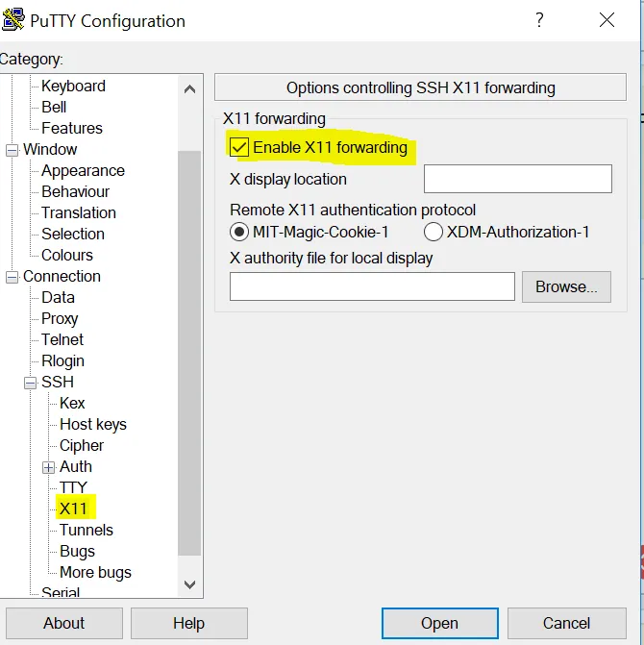Image resolution: width=644 pixels, height=645 pixels.
Task: Close the PuTTY Configuration window
Action: pos(607,20)
